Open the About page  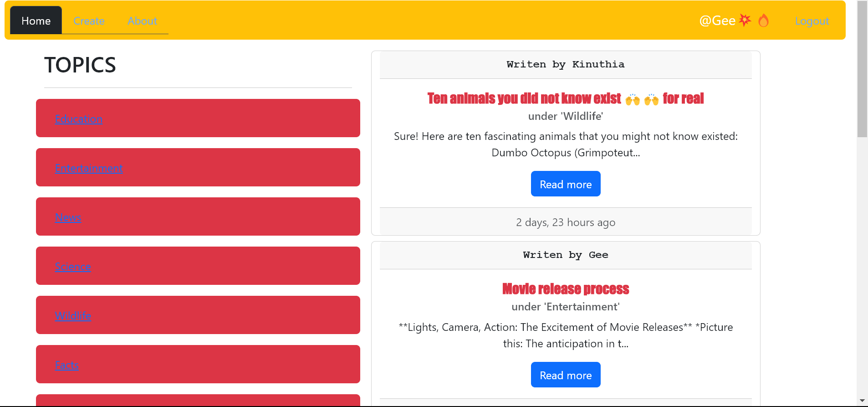point(142,21)
